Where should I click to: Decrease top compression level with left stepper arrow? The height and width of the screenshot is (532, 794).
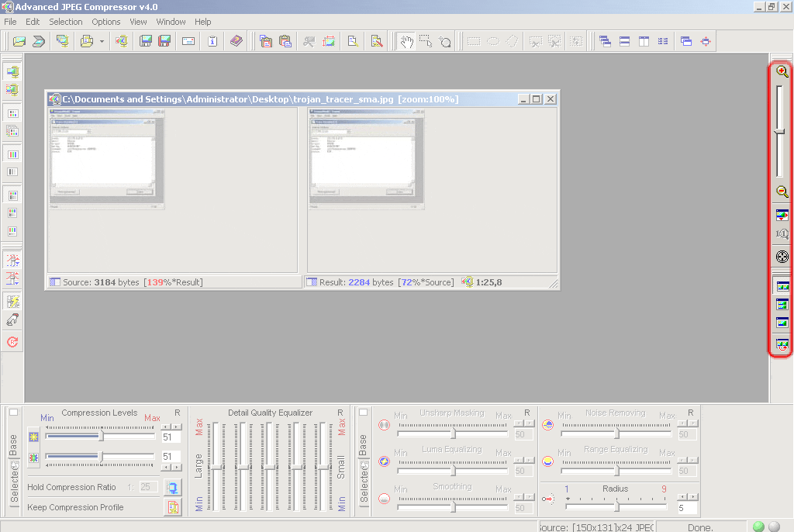[166, 427]
